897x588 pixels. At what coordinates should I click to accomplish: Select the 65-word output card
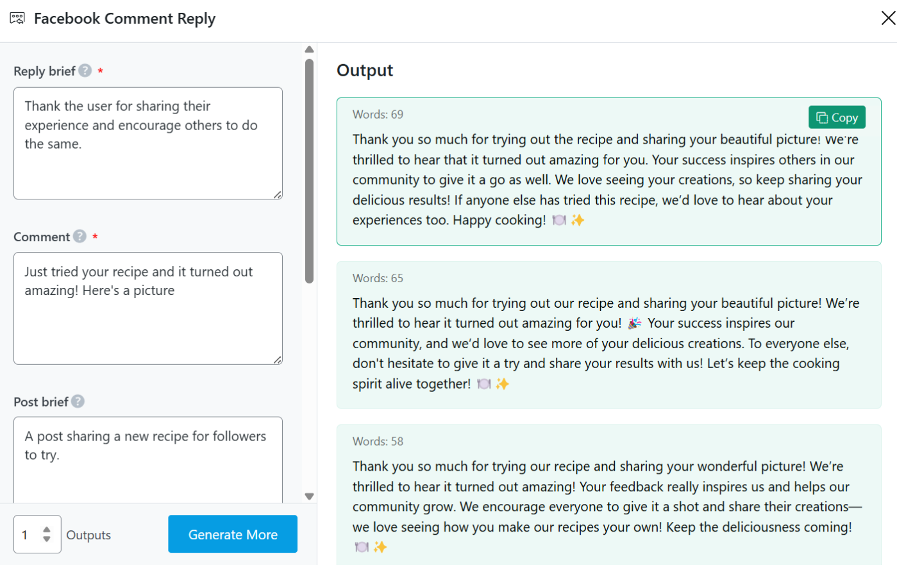608,335
